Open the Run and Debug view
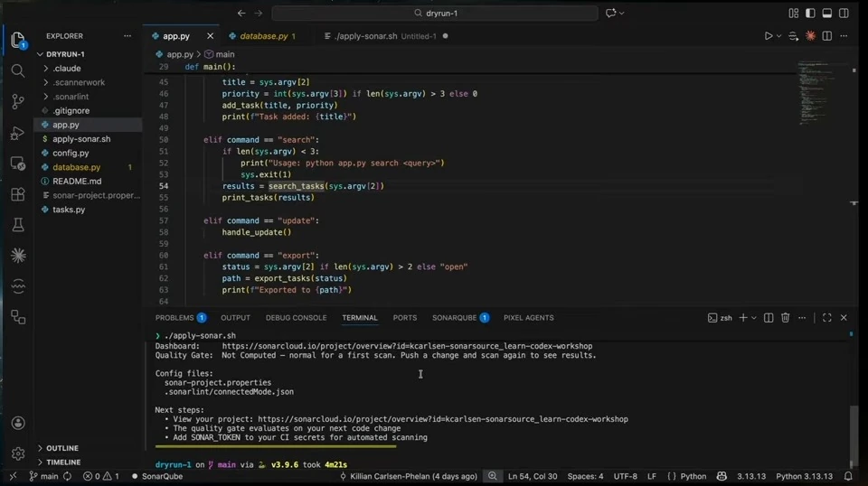The width and height of the screenshot is (868, 486). click(18, 133)
